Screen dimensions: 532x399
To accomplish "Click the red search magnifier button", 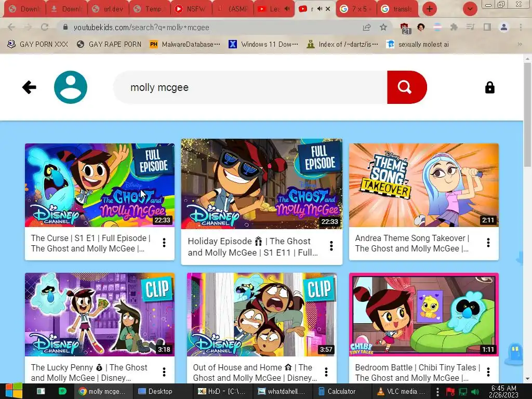I will [406, 87].
